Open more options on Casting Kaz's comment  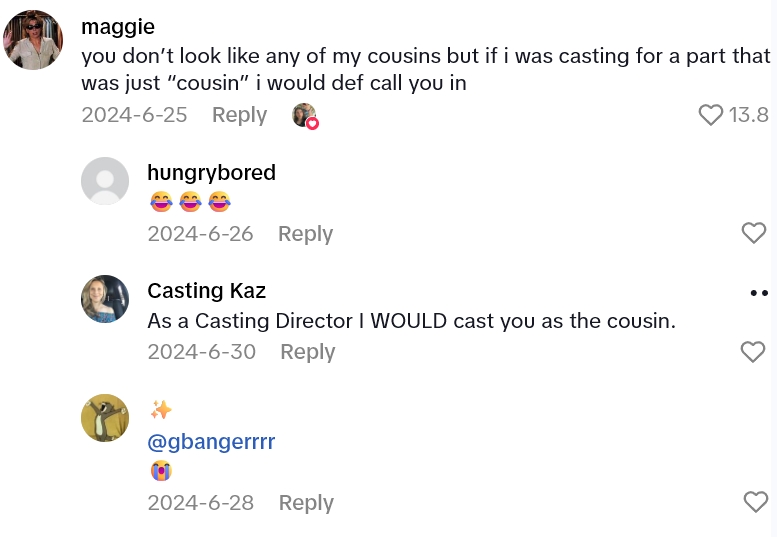[x=758, y=293]
